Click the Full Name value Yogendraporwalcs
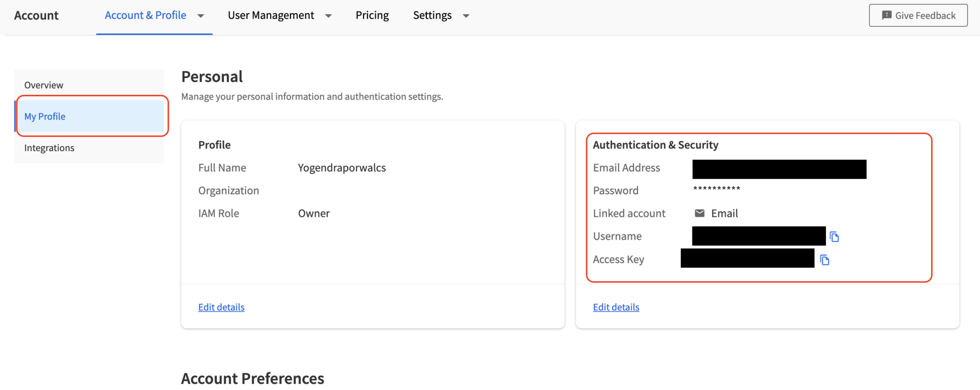Image resolution: width=980 pixels, height=390 pixels. (342, 168)
